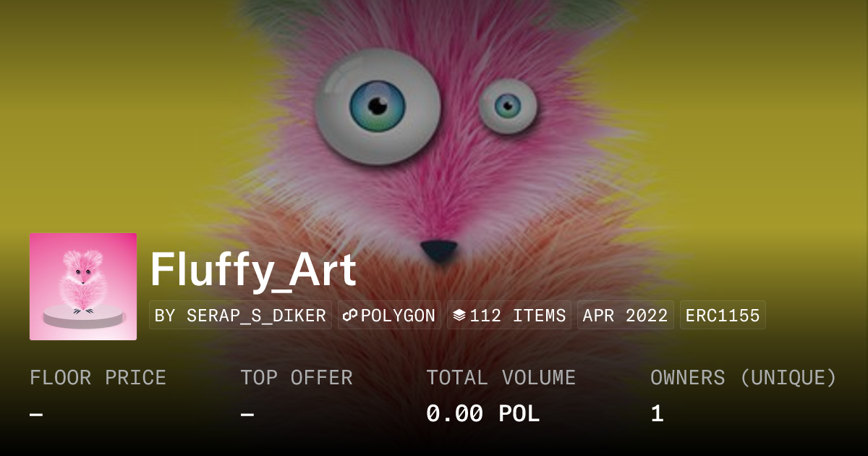Open creator SERAP_S_DIKER badge
Screen dimensions: 868x456
tap(240, 316)
